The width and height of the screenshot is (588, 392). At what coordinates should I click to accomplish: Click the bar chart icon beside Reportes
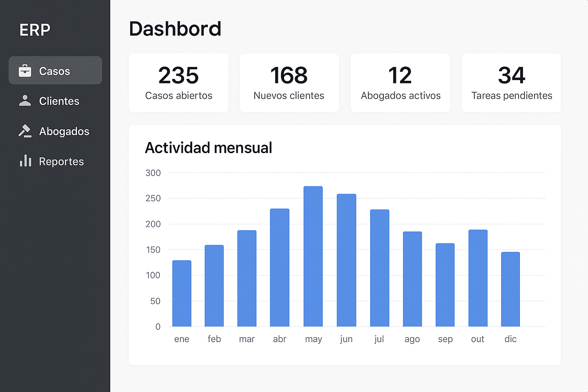tap(25, 161)
